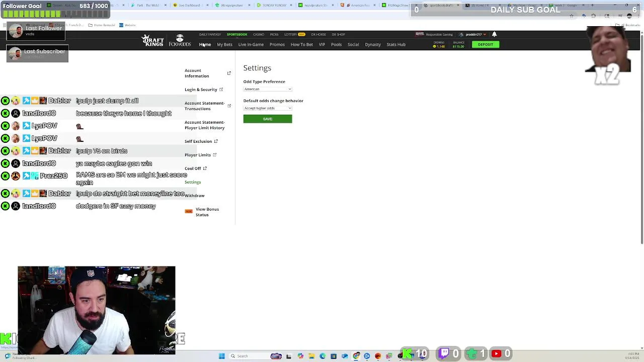Open the Pick6 product
This screenshot has width=644, height=362.
click(x=274, y=34)
